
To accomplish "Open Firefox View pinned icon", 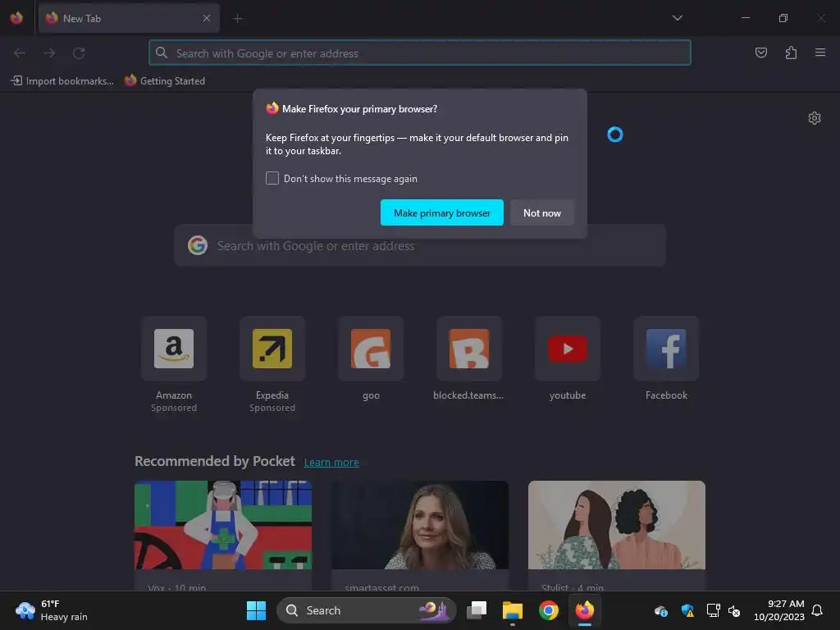I will (16, 18).
